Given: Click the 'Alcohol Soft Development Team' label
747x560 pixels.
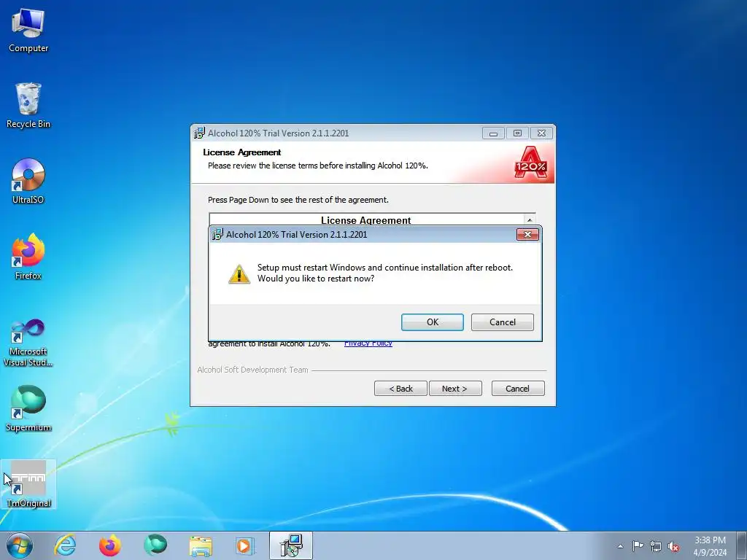Looking at the screenshot, I should point(253,370).
